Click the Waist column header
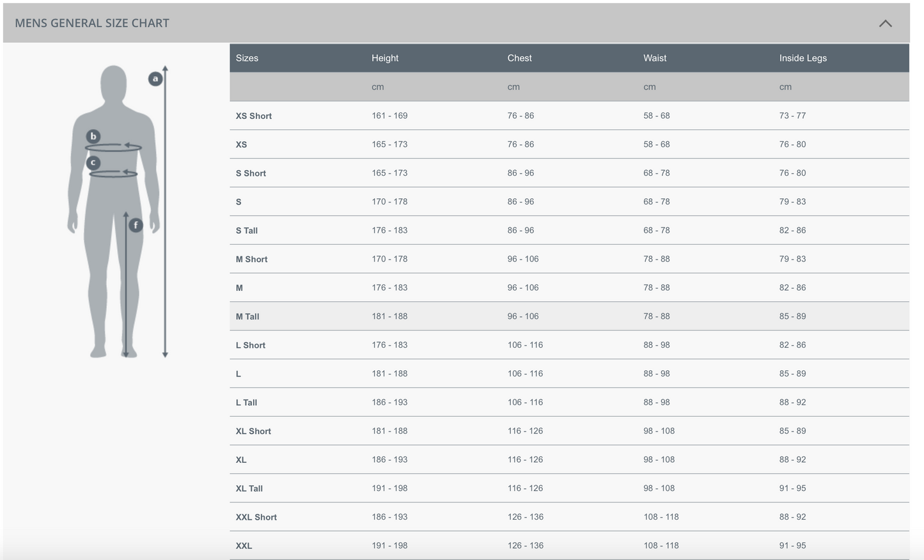924x560 pixels. coord(655,58)
